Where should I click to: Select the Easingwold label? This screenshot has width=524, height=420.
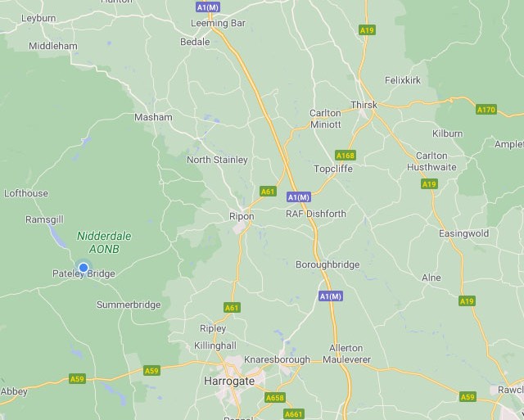point(464,233)
